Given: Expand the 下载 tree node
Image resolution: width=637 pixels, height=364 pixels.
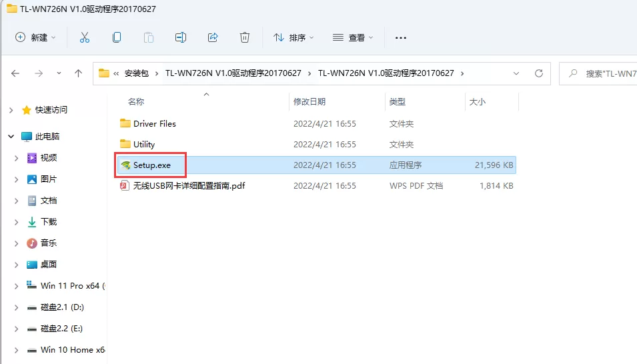Looking at the screenshot, I should tap(16, 222).
